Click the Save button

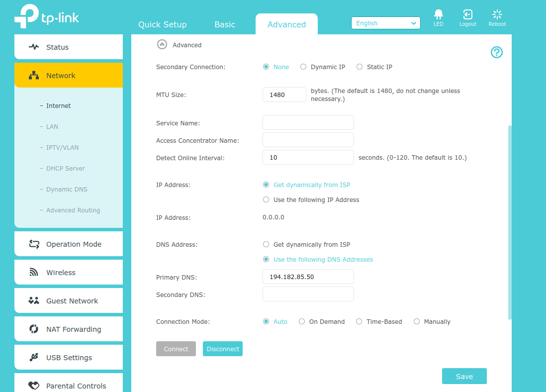coord(464,377)
